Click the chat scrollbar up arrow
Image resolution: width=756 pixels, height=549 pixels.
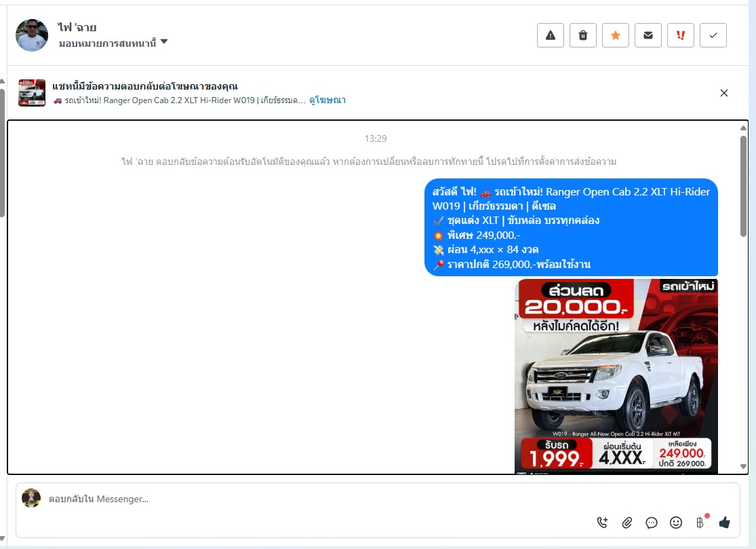coord(743,128)
